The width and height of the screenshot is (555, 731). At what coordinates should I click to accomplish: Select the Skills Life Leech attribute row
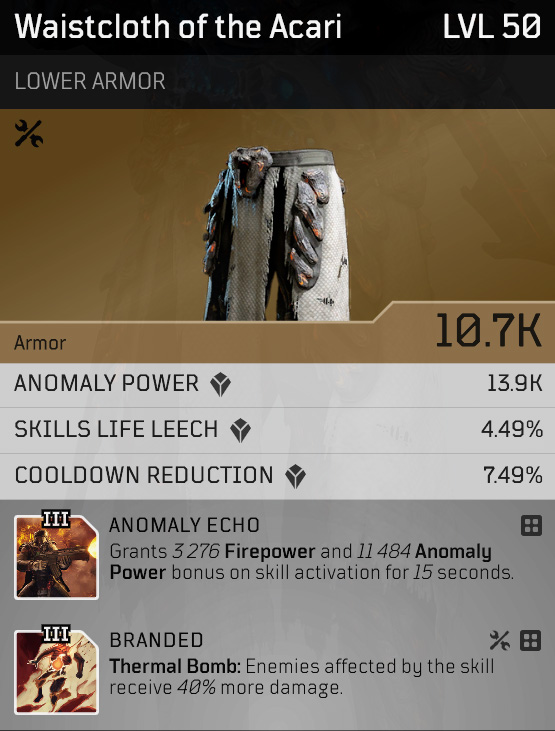(278, 431)
